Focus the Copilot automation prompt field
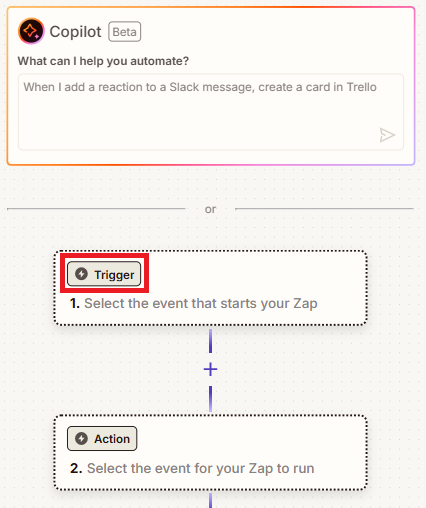 point(211,112)
